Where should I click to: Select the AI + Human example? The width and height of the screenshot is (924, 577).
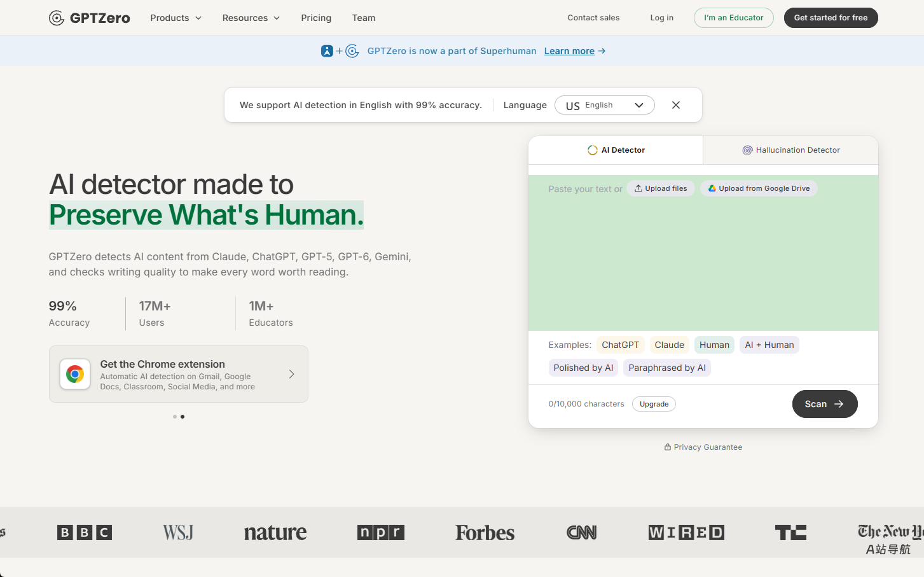tap(769, 345)
